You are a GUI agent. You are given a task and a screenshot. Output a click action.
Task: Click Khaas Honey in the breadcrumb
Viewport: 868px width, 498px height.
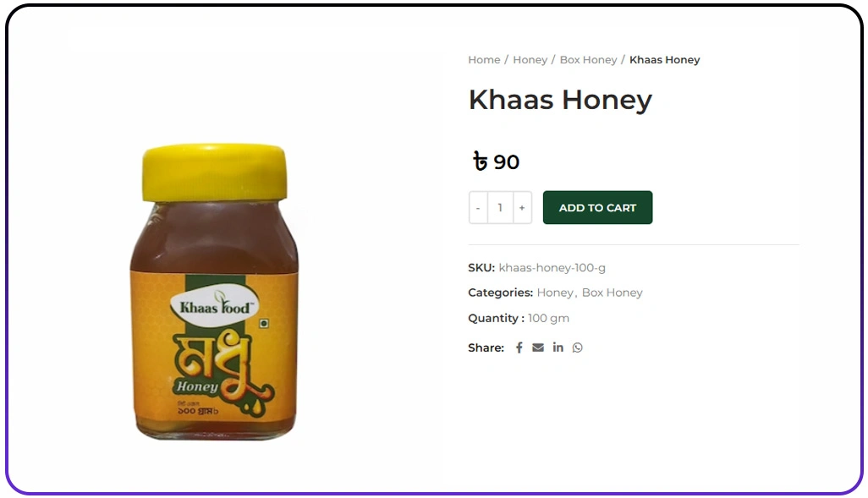(664, 60)
